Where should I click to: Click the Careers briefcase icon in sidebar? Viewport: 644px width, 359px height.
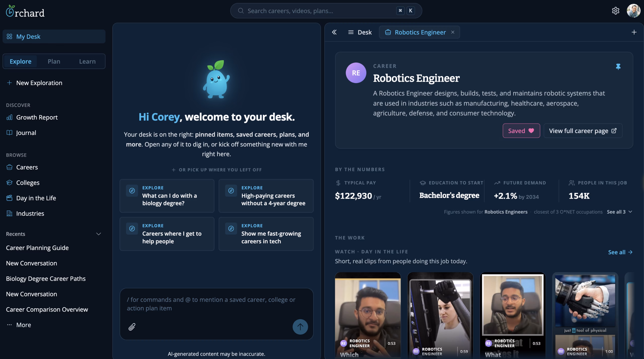(9, 167)
